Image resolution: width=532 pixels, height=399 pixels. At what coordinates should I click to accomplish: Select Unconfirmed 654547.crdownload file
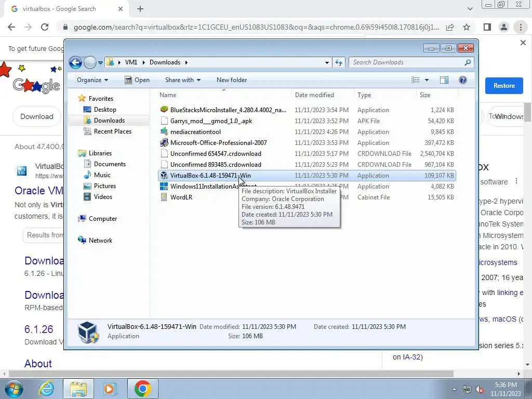216,154
